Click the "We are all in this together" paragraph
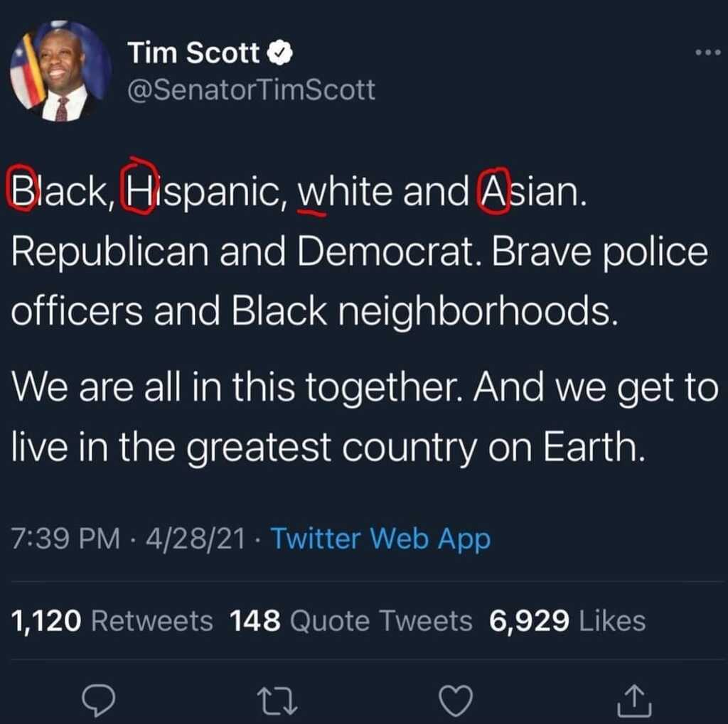728x724 pixels. pyautogui.click(x=365, y=417)
